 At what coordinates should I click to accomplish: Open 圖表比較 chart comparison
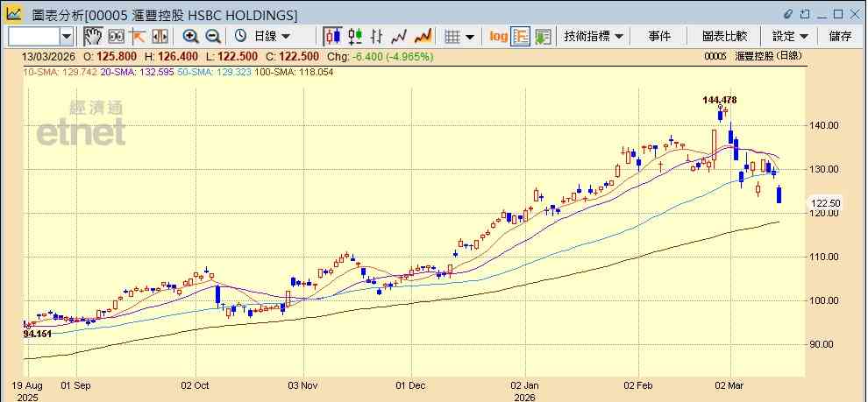point(724,37)
